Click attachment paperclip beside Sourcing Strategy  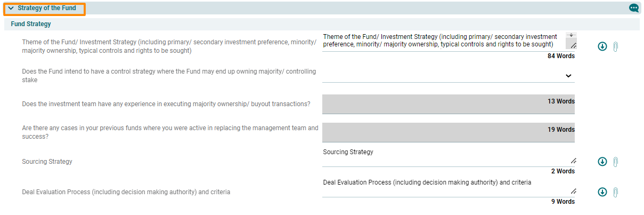tap(615, 162)
